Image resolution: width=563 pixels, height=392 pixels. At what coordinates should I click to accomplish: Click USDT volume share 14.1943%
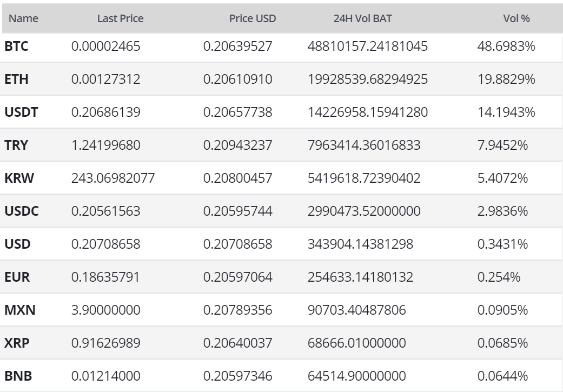(x=506, y=112)
